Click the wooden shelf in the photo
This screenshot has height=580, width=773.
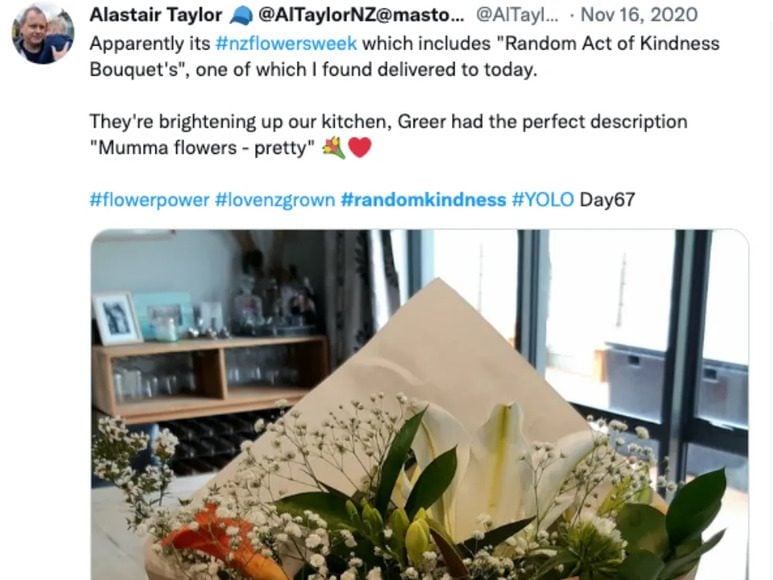point(210,377)
